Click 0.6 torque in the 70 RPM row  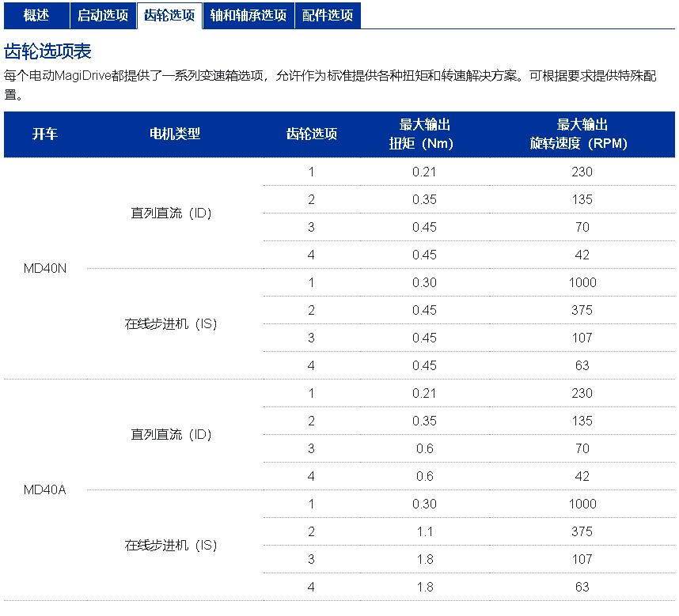424,448
